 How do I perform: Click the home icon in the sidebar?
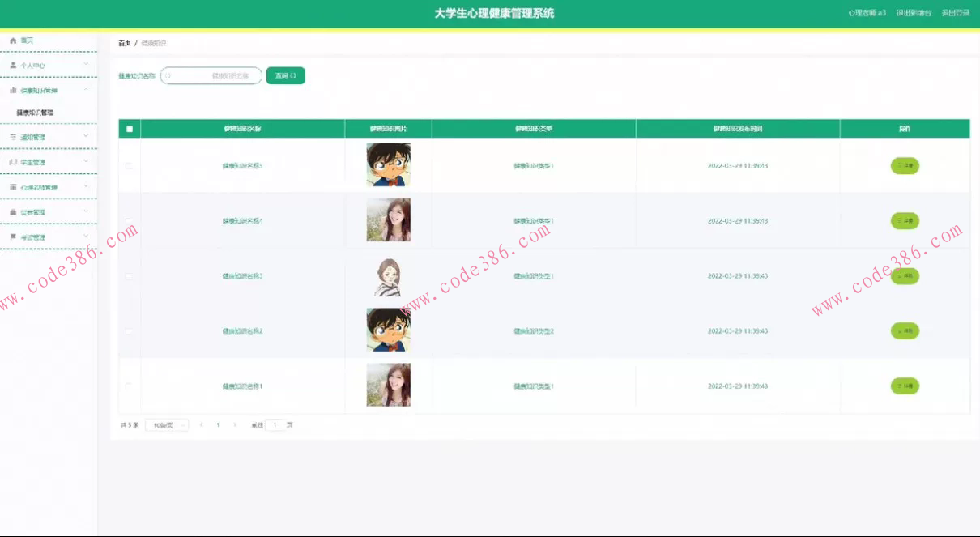pyautogui.click(x=13, y=40)
